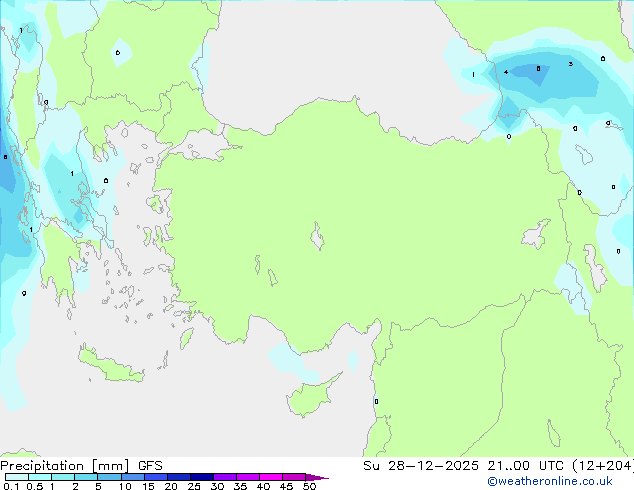The width and height of the screenshot is (634, 490).
Task: Click the 0.5–1 mm legend swatch
Action: [x=40, y=477]
